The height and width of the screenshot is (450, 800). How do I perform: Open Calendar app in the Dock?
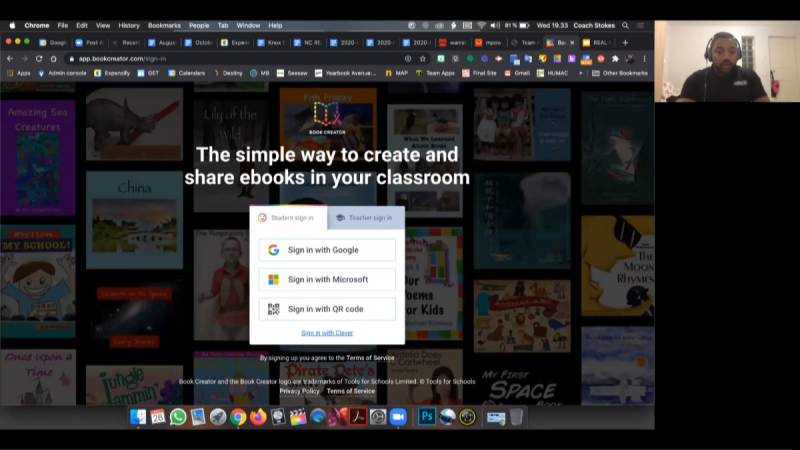point(158,417)
